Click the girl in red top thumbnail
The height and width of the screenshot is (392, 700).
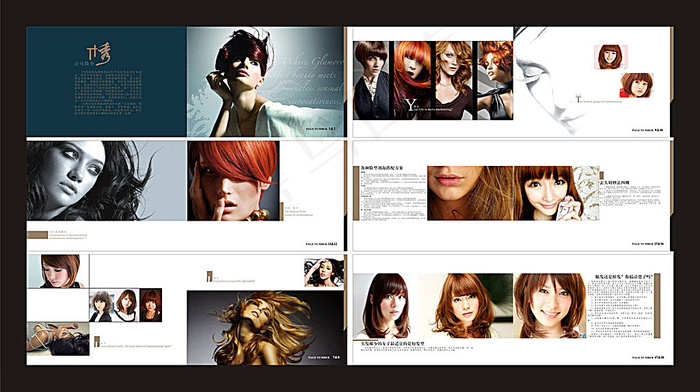pos(636,85)
